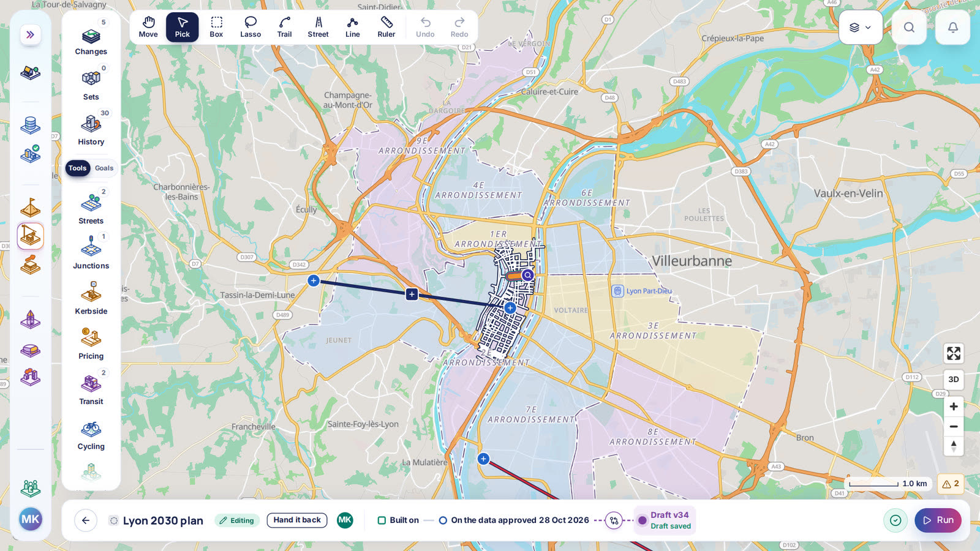Screen dimensions: 980x551
Task: Open the 2 warnings badge
Action: click(951, 484)
